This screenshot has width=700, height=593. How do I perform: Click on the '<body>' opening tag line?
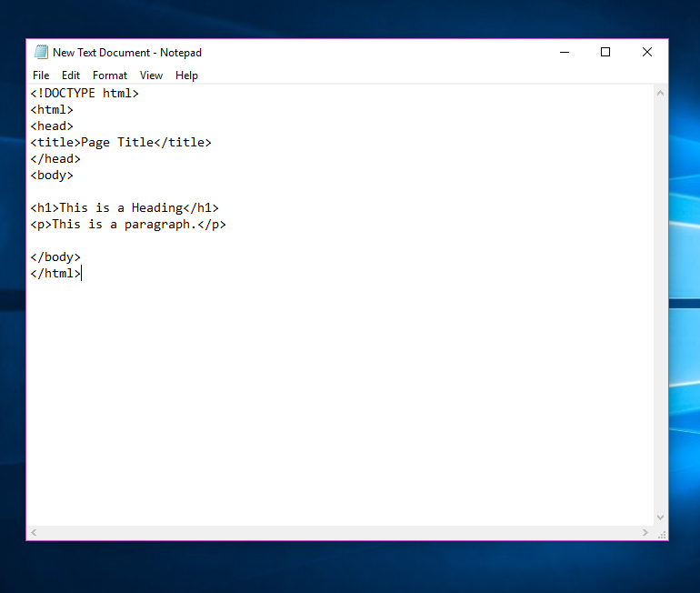click(x=52, y=176)
